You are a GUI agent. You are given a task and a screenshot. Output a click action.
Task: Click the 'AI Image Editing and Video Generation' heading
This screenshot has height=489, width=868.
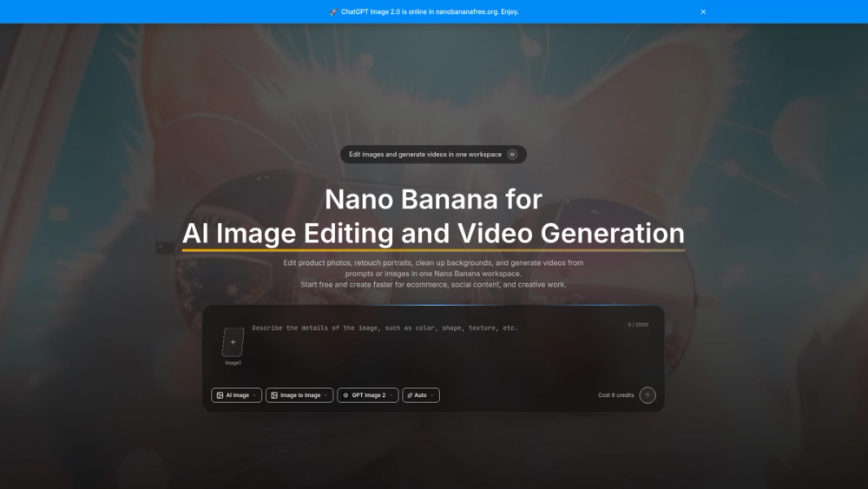433,233
